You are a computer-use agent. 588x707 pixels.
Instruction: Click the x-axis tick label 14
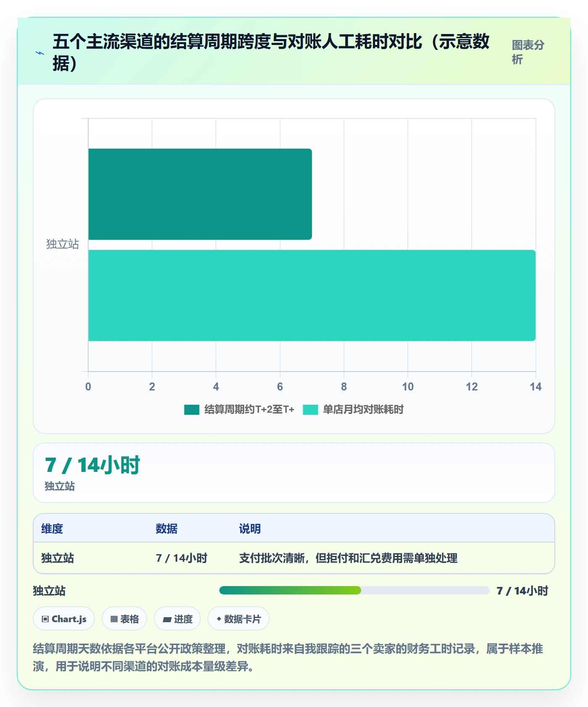(535, 387)
